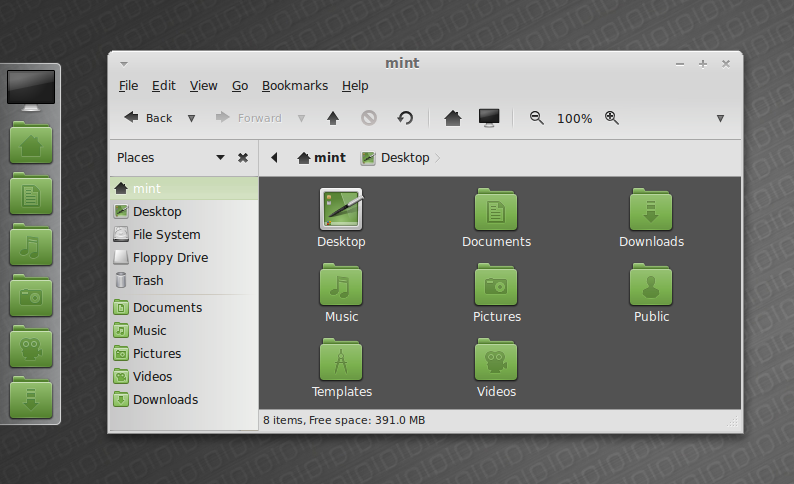The width and height of the screenshot is (794, 484).
Task: Open the Go menu
Action: (x=240, y=86)
